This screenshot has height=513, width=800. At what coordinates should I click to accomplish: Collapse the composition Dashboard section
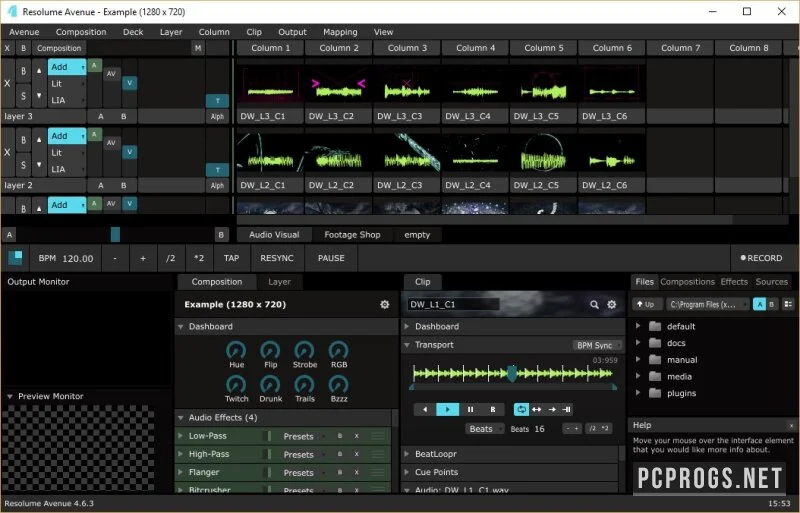[x=181, y=327]
